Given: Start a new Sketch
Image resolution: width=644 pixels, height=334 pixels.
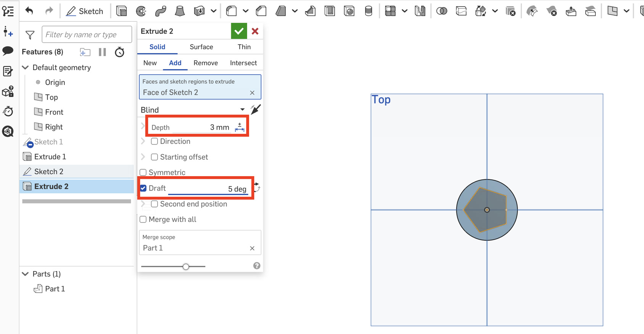Looking at the screenshot, I should click(85, 11).
